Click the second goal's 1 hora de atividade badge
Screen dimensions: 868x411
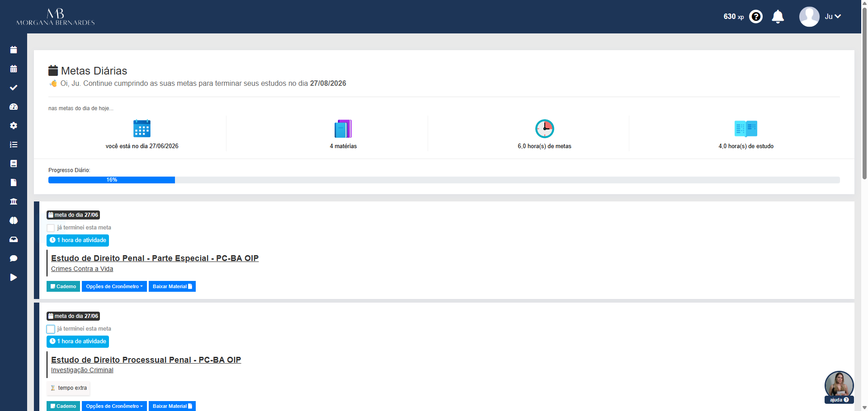pos(78,341)
